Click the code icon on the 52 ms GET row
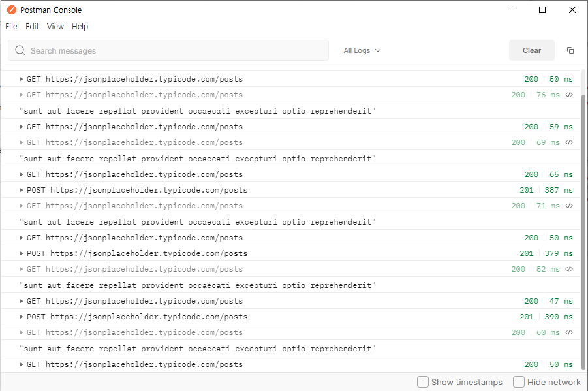 pyautogui.click(x=569, y=269)
